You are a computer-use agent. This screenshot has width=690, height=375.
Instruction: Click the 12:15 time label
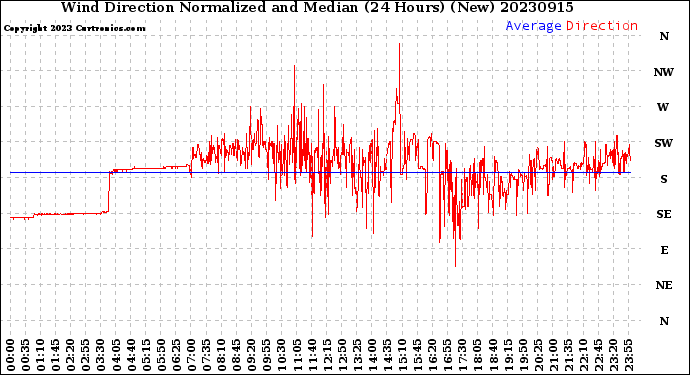pos(327,355)
